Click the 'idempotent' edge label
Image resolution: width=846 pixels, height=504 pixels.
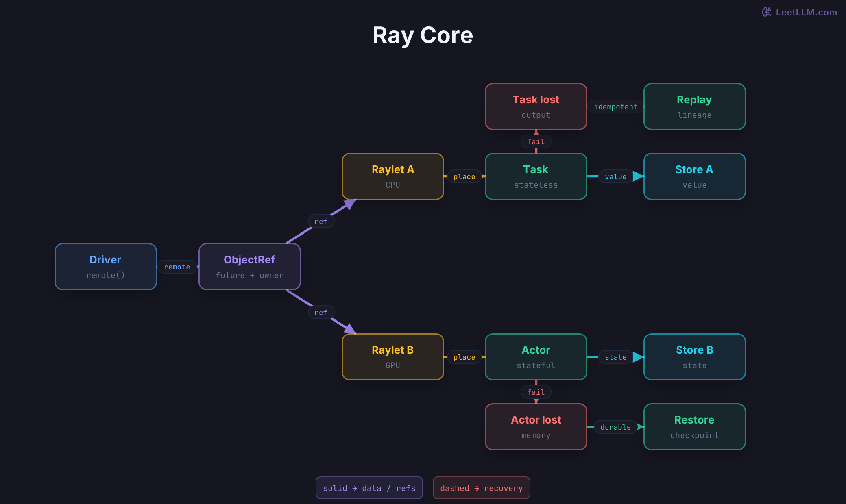tap(615, 106)
